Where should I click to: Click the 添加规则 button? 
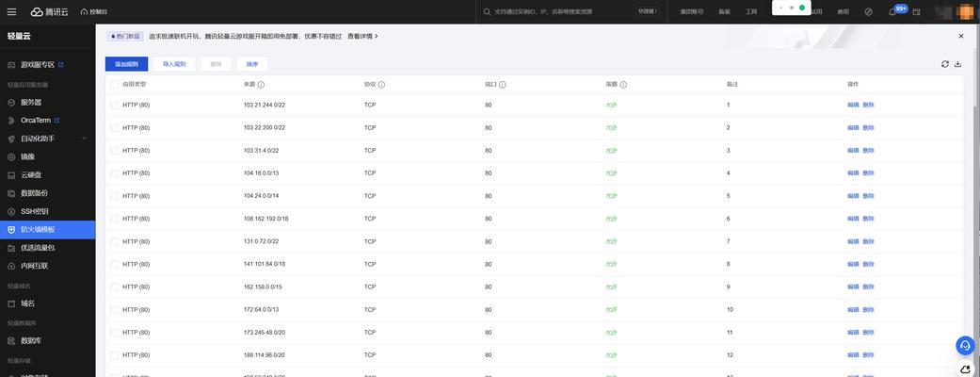[126, 64]
